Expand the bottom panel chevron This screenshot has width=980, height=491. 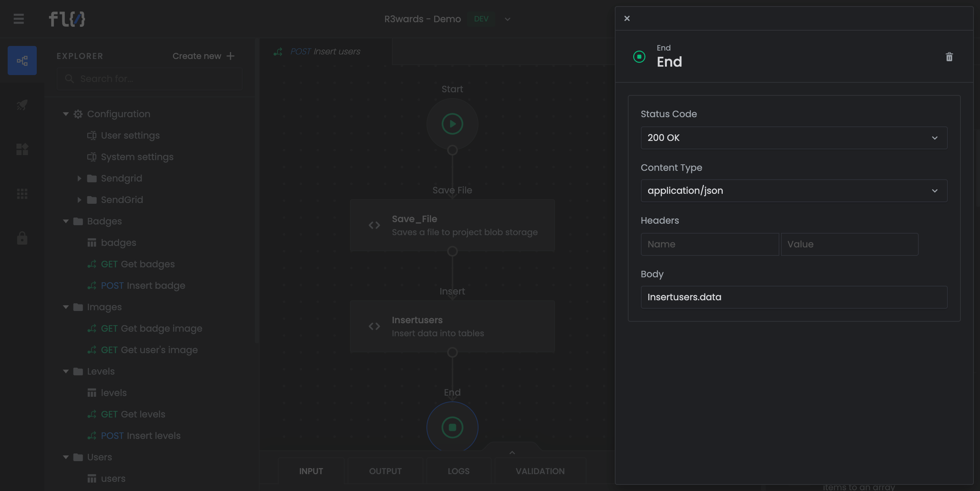[512, 452]
